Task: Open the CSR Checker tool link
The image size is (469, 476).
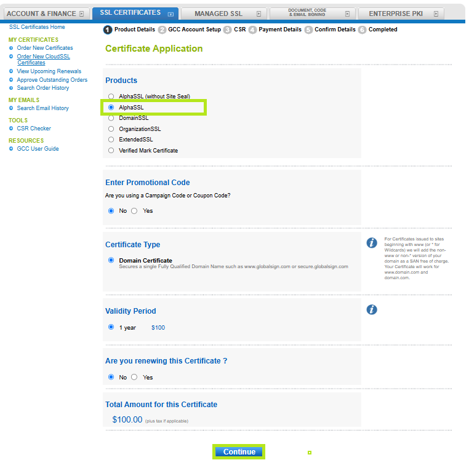Action: (x=34, y=129)
